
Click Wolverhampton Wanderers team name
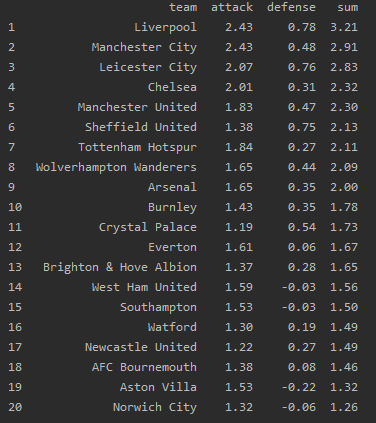[116, 167]
